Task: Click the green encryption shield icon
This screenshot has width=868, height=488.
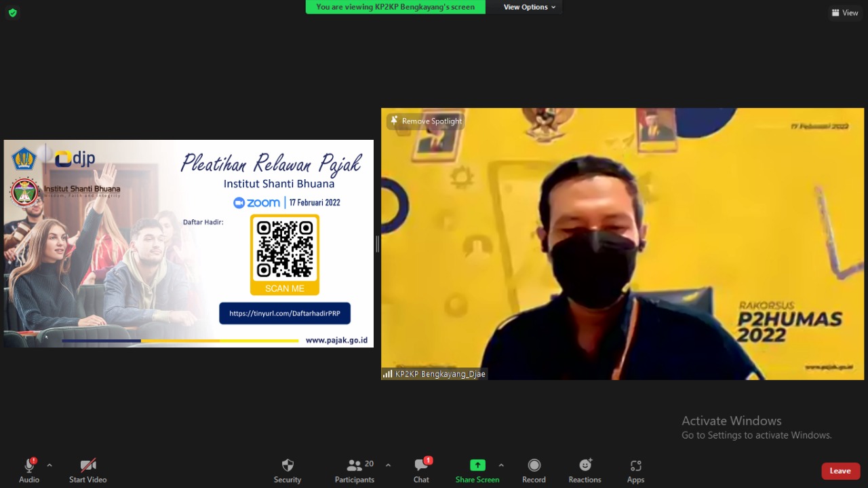Action: (12, 12)
